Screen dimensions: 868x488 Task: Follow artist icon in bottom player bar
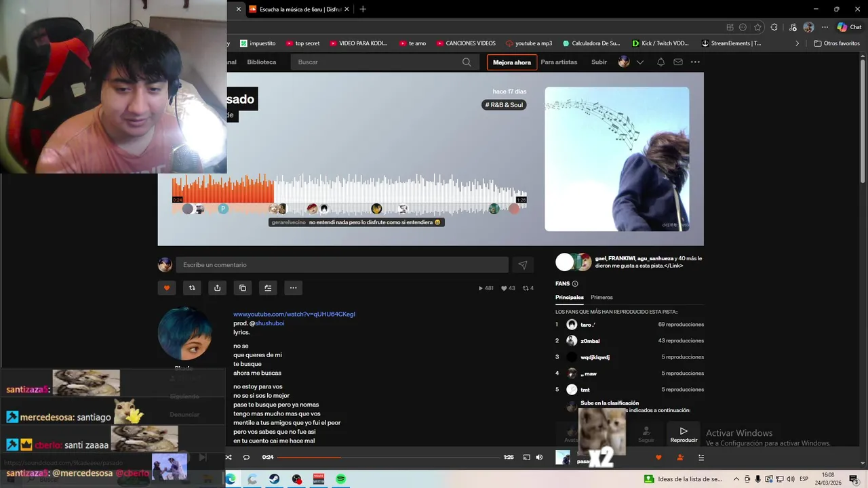[680, 457]
